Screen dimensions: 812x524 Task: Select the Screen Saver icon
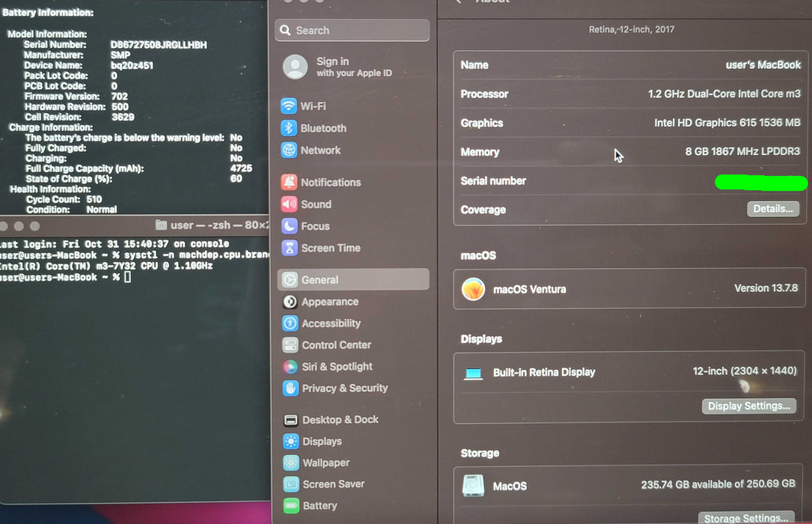[291, 484]
